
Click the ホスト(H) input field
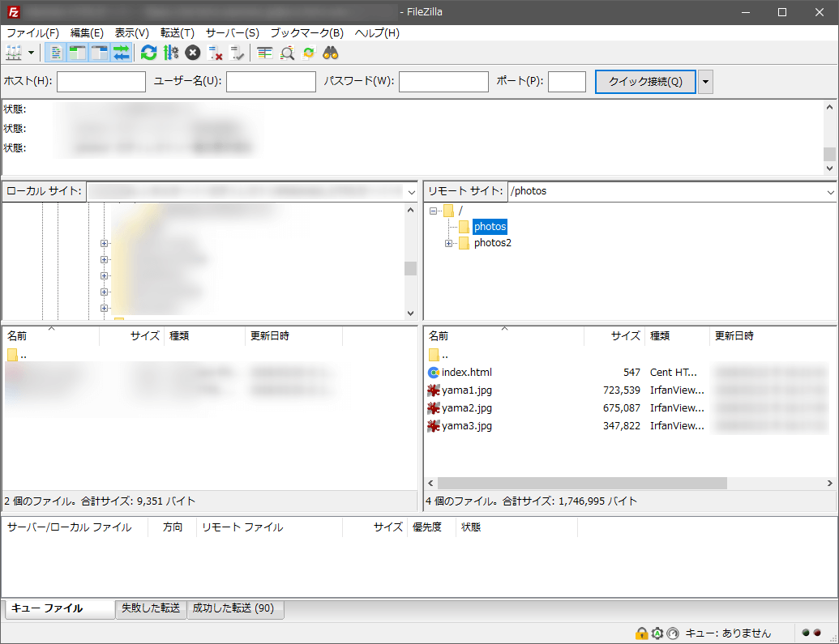[101, 82]
